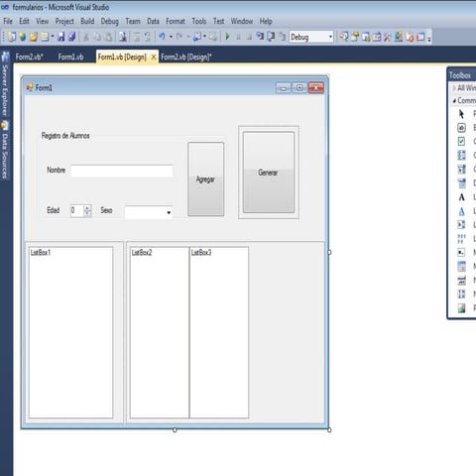
Task: Open the Help menu
Action: point(266,21)
